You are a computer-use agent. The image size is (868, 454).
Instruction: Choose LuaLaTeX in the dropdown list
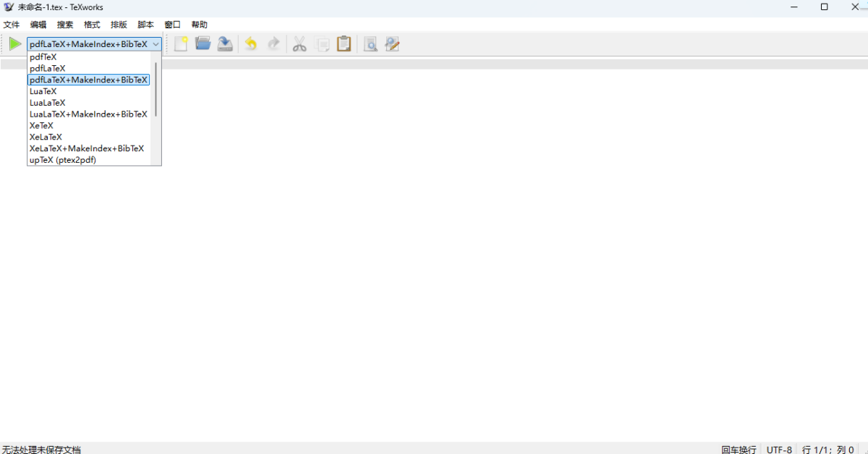(x=47, y=103)
